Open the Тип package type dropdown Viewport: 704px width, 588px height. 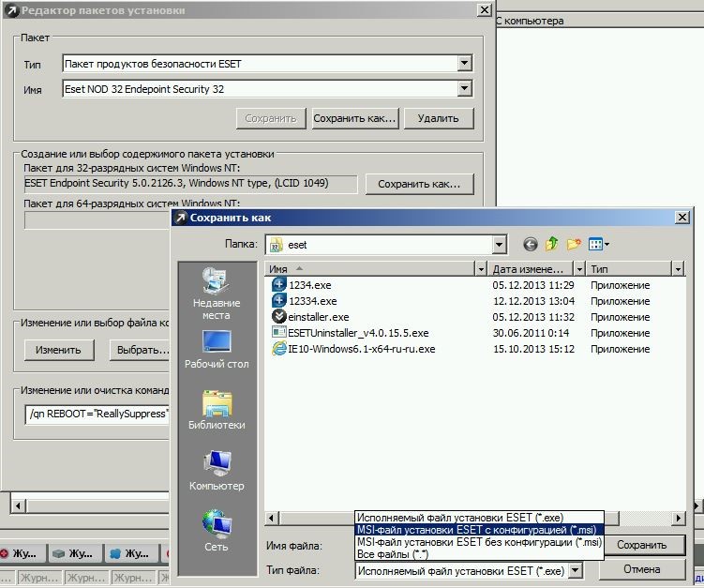click(x=465, y=64)
